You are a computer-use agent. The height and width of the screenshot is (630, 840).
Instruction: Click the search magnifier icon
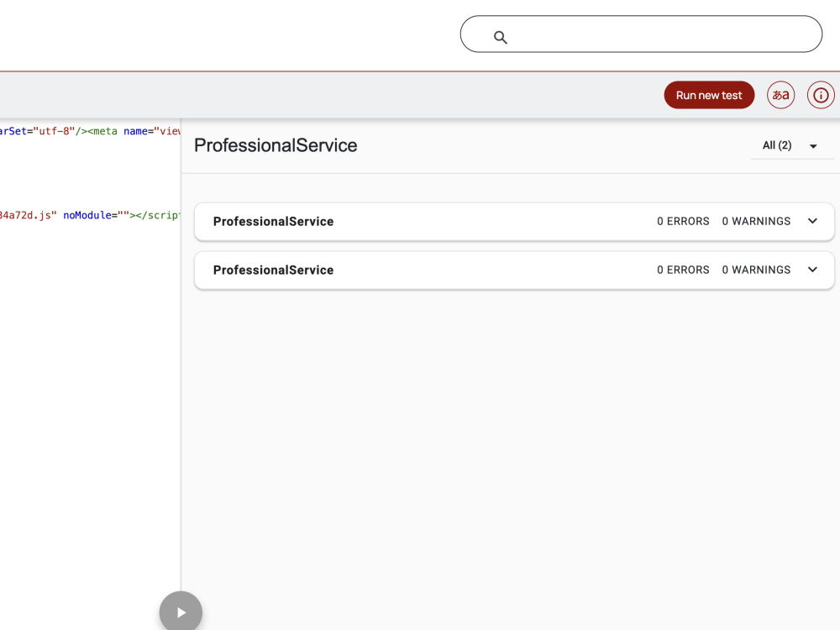pos(501,37)
